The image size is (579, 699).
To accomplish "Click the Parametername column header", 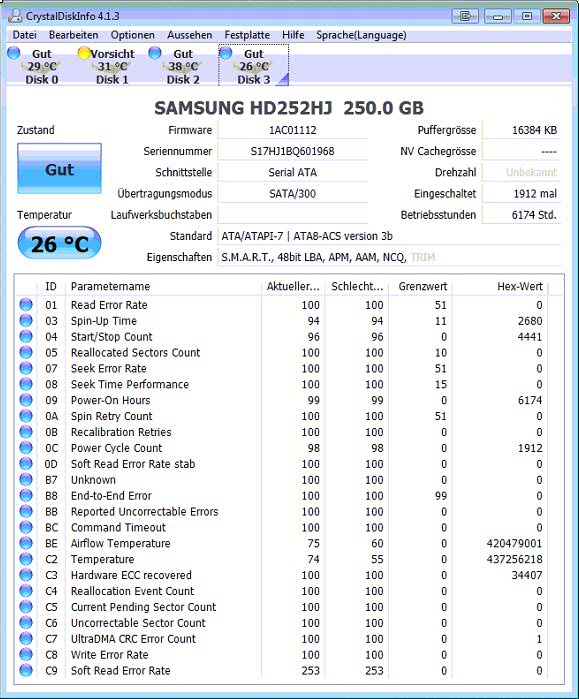I will pos(163,286).
